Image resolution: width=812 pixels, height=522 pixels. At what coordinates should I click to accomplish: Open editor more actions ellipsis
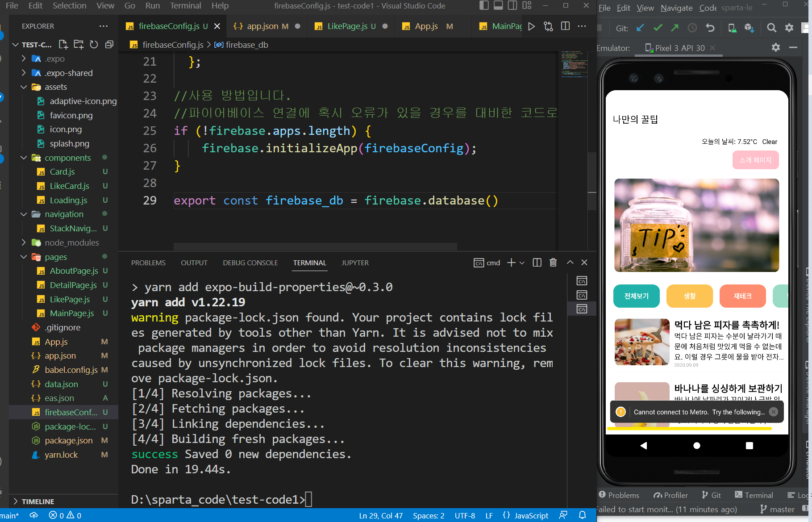tap(582, 26)
